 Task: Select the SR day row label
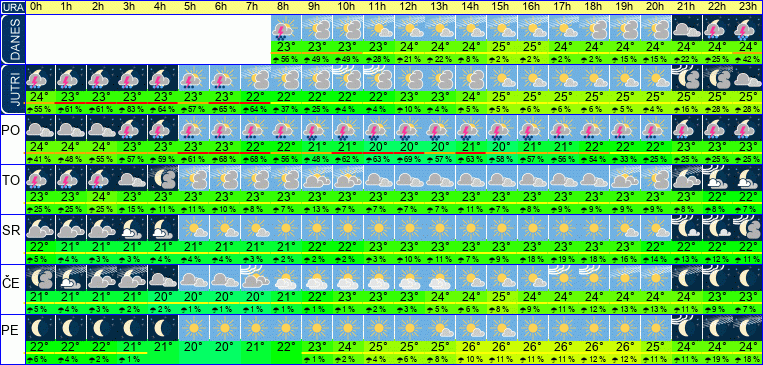pyautogui.click(x=11, y=231)
